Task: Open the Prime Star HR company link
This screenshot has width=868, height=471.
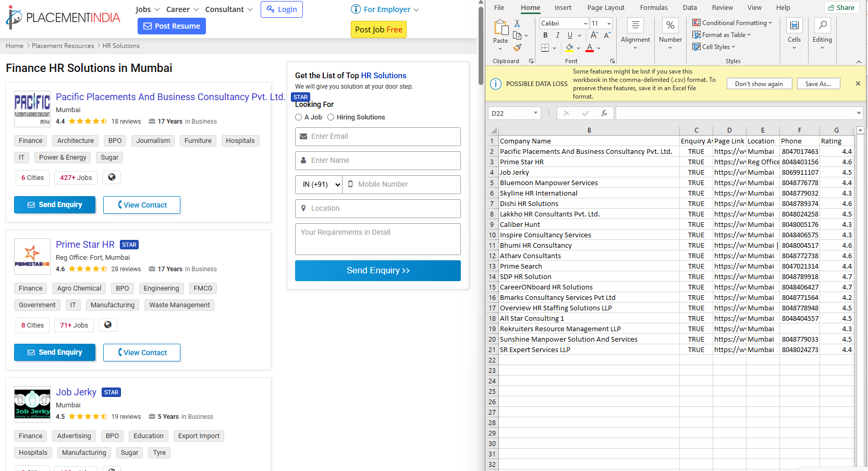Action: [x=85, y=245]
